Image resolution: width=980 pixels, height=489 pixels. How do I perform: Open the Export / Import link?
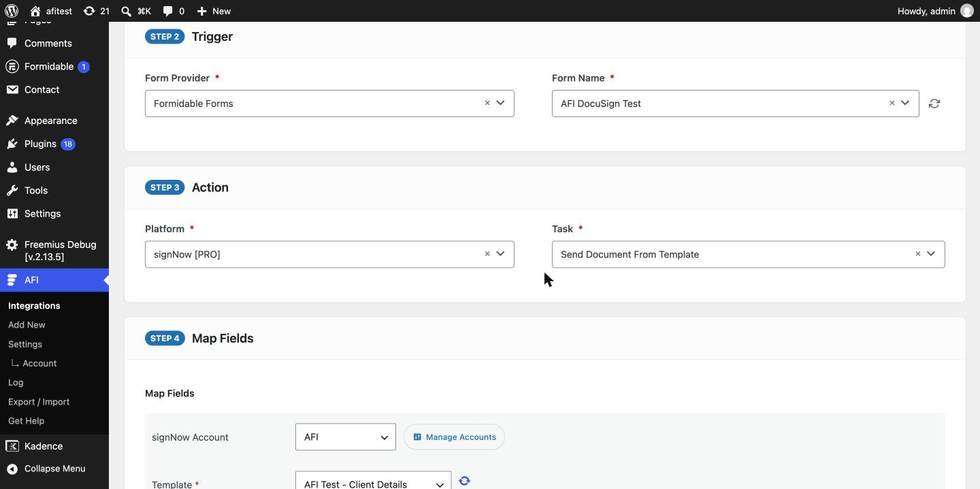(39, 401)
